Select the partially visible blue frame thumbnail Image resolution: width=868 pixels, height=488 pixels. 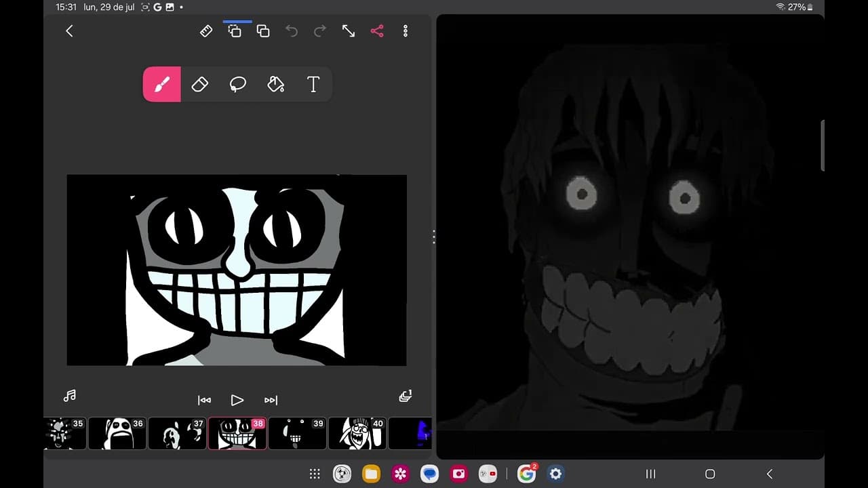(x=410, y=433)
